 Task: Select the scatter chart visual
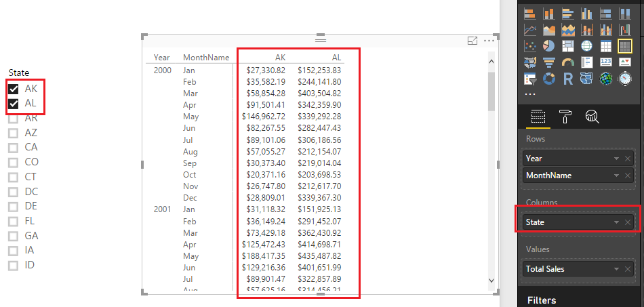[529, 46]
